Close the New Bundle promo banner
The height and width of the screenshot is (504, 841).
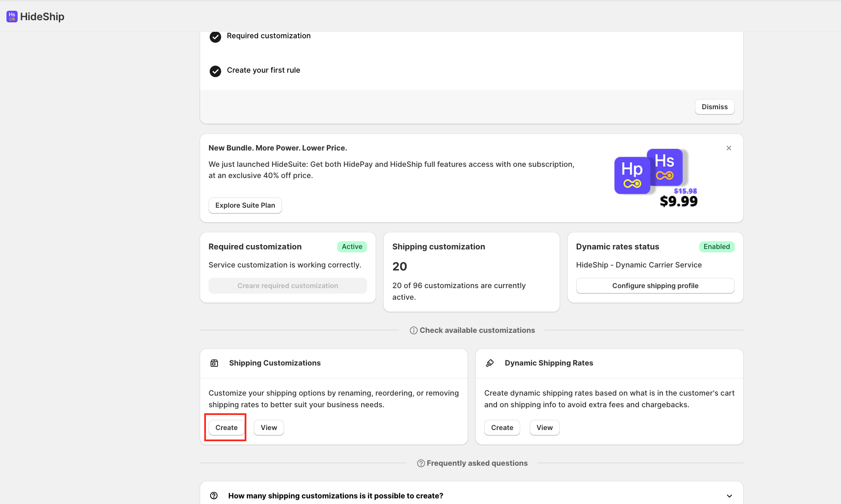click(729, 148)
